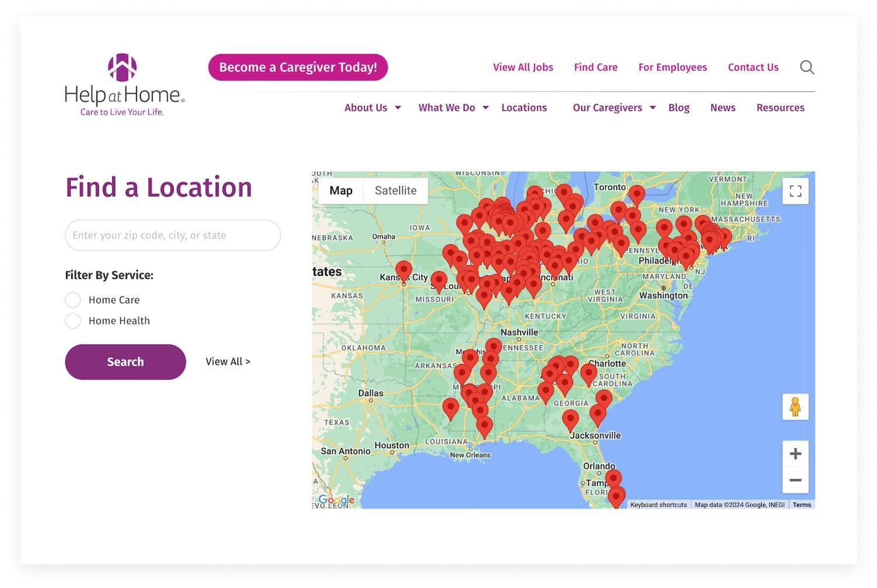
Task: Expand the About Us dropdown arrow
Action: 398,108
